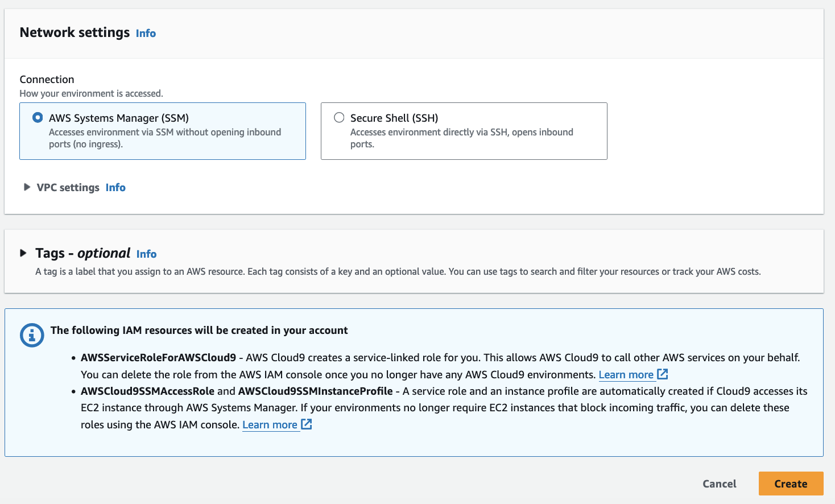Click 'How your environment is accessed.' text
Screen dimensions: 835x504
(x=91, y=93)
